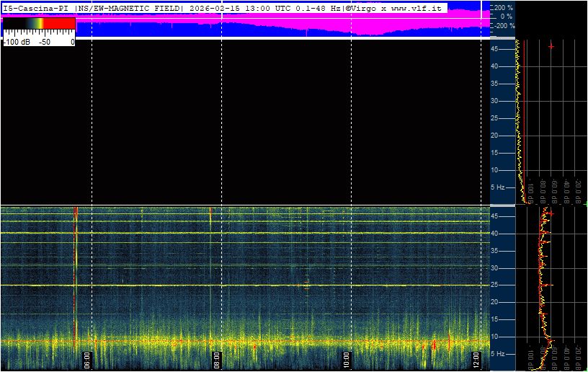Click the -200 % amplitude scale label

point(504,25)
